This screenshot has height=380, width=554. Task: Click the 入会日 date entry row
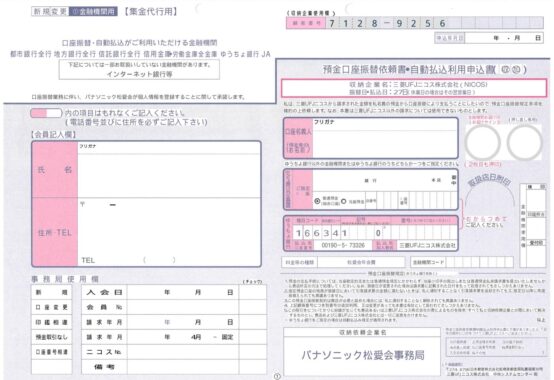coord(183,292)
